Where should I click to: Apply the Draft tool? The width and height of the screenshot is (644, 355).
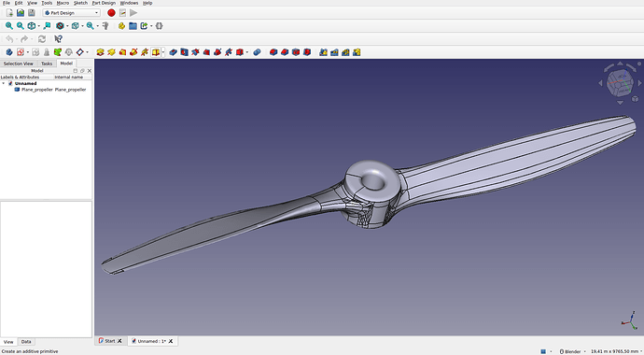point(296,52)
